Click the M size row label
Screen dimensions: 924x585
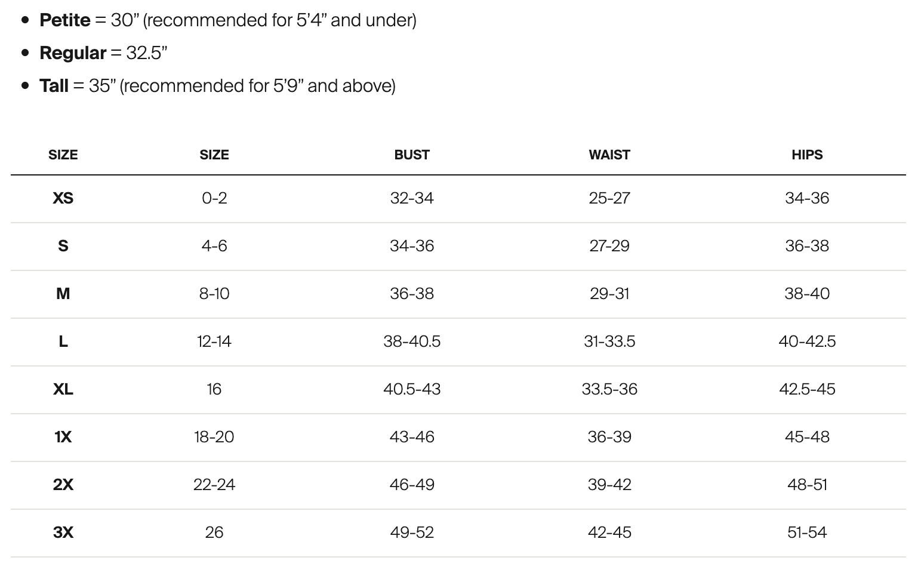(63, 294)
